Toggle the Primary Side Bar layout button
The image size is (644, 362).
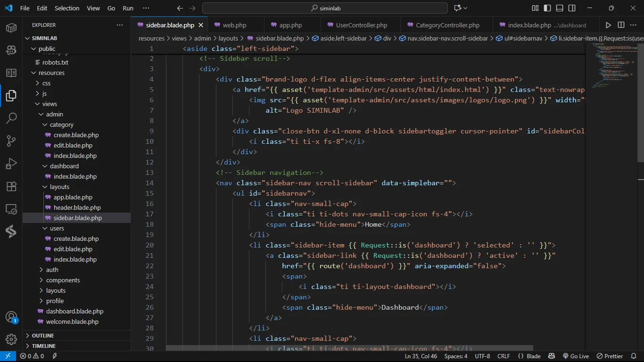point(547,8)
